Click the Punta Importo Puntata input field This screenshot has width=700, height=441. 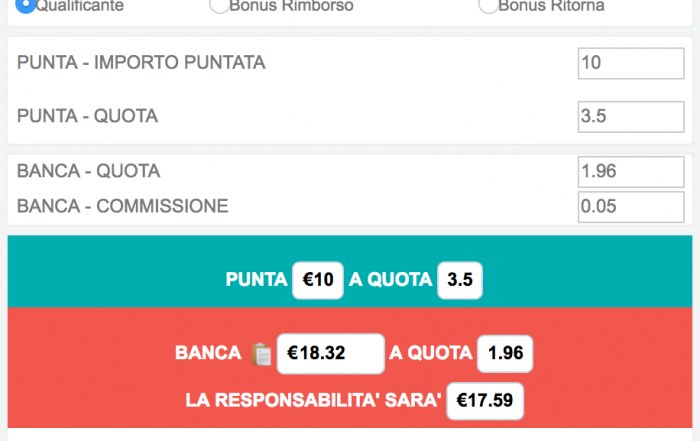pos(631,63)
